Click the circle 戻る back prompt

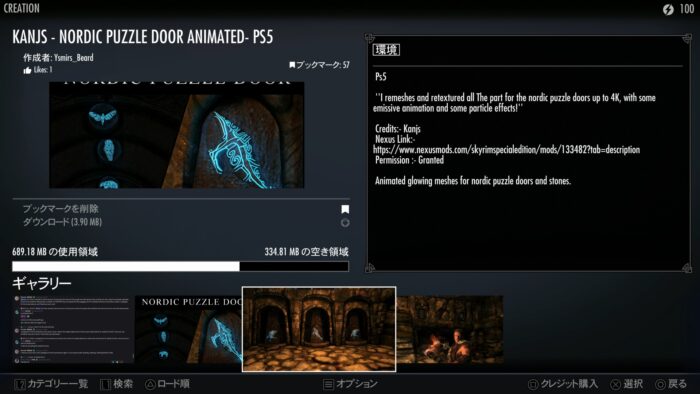671,384
